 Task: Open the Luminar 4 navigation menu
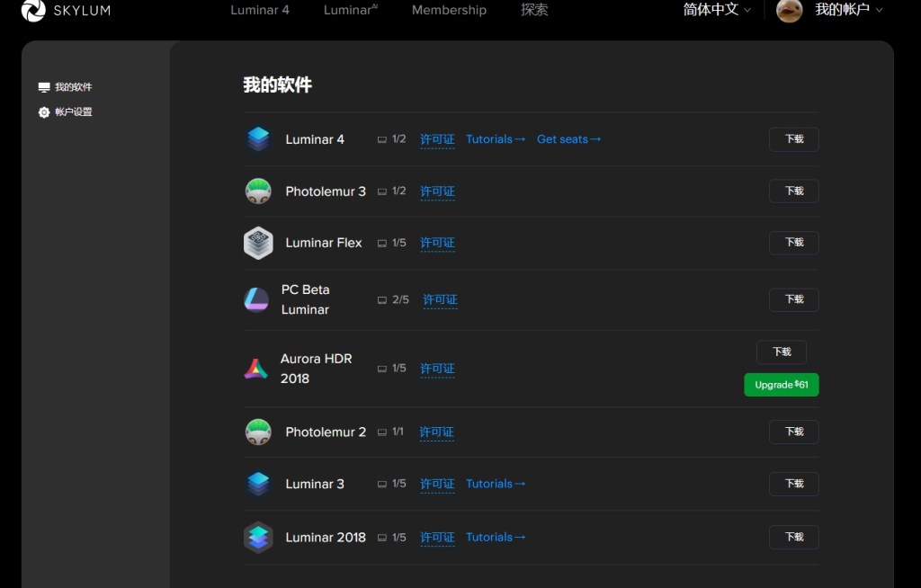260,10
